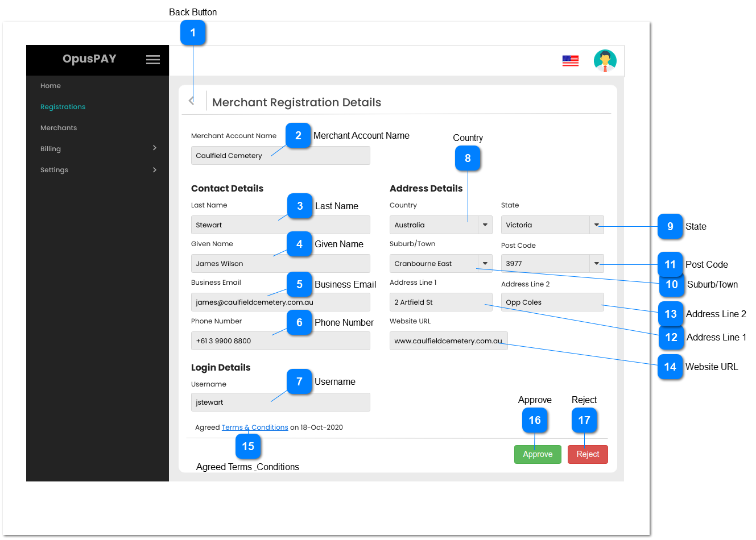Open the Post Code dropdown

(596, 264)
